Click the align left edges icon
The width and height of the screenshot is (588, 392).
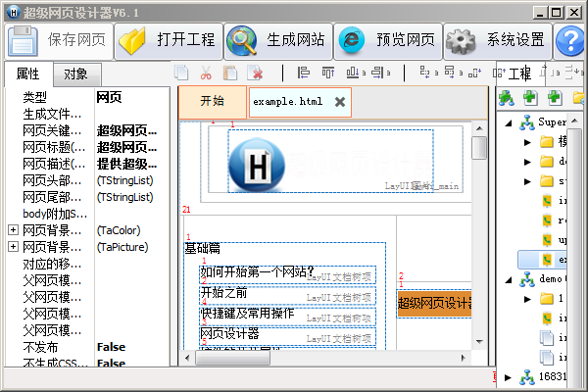[x=304, y=73]
